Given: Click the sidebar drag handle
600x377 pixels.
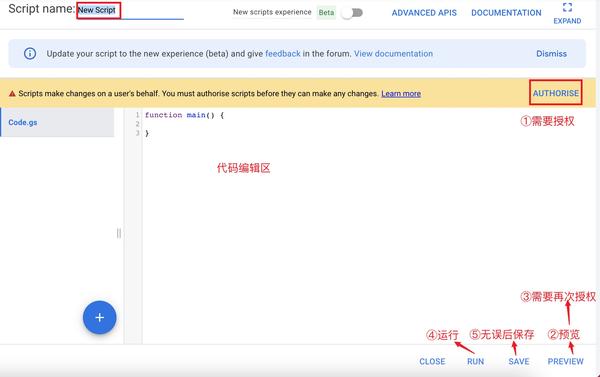Looking at the screenshot, I should coord(119,233).
